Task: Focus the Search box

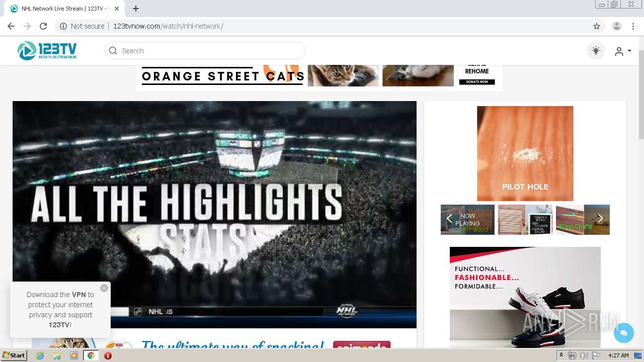Action: 205,51
